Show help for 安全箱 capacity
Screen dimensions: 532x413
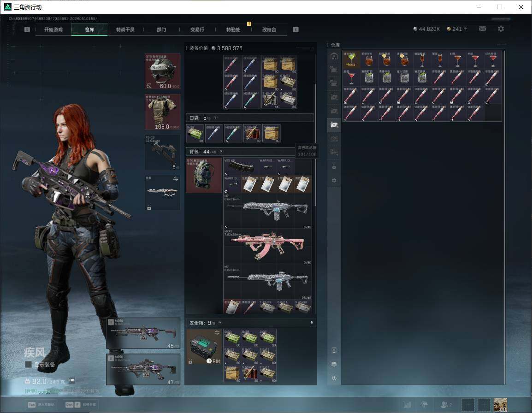coord(220,323)
